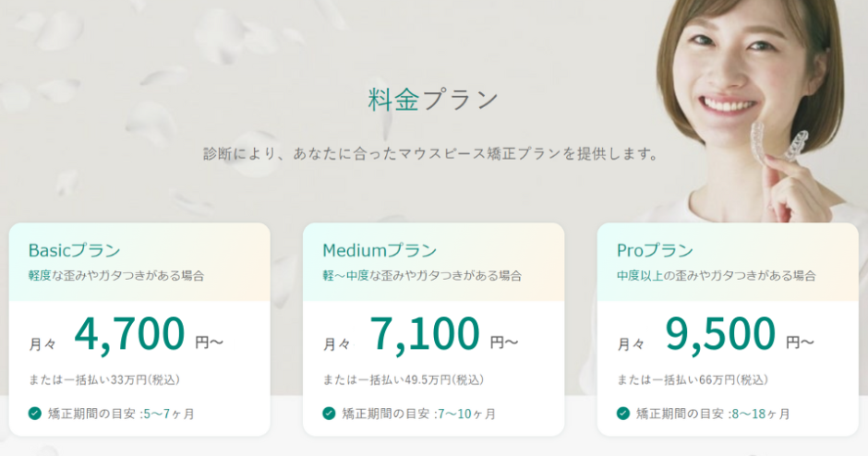Click the 軽度な歪みやガタつき description text
Screen dimensions: 868x456
point(116,276)
